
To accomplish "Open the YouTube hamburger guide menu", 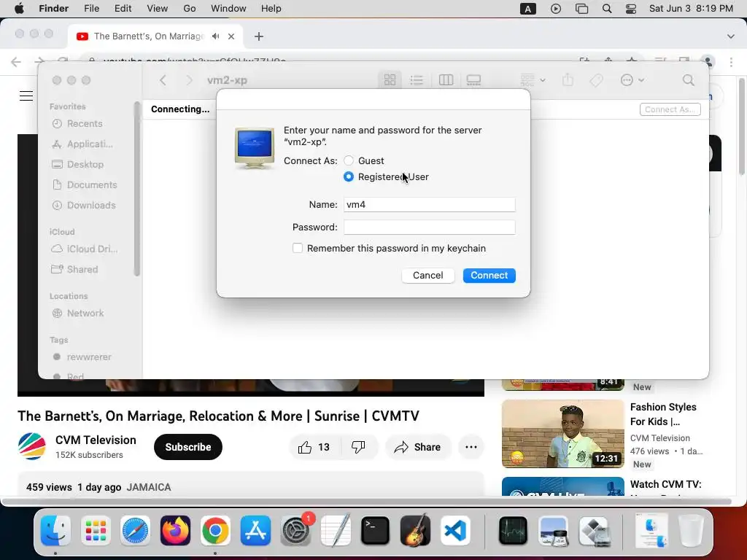I will coord(26,96).
